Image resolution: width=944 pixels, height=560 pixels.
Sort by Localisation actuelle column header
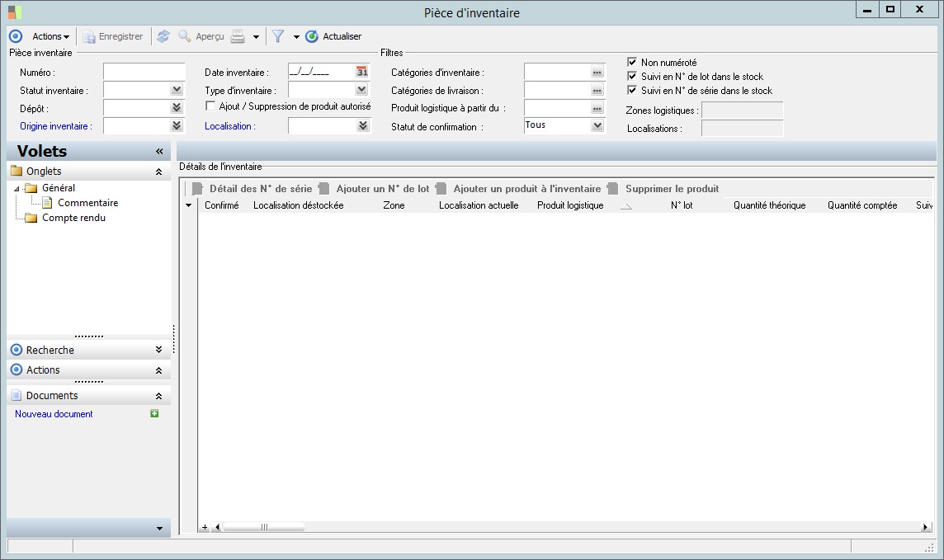pos(479,205)
